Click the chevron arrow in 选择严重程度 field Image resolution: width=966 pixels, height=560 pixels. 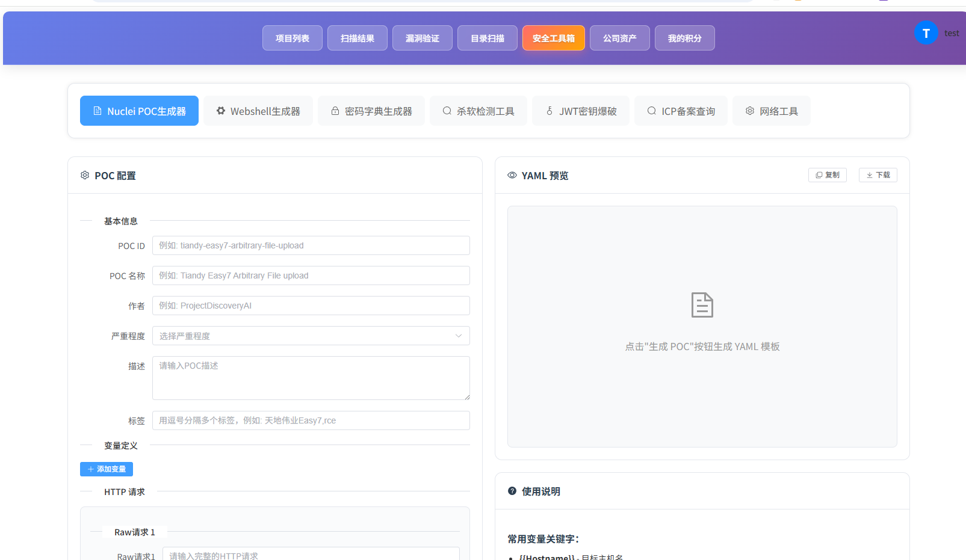pos(459,336)
